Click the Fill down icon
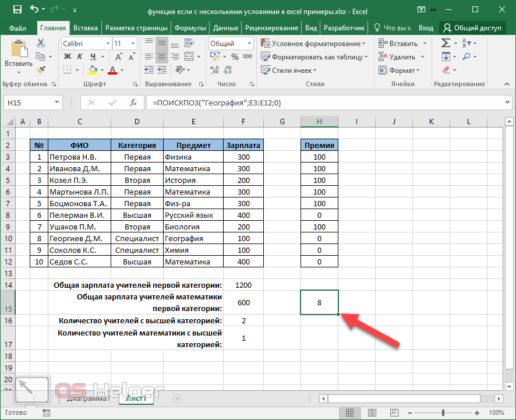 446,57
